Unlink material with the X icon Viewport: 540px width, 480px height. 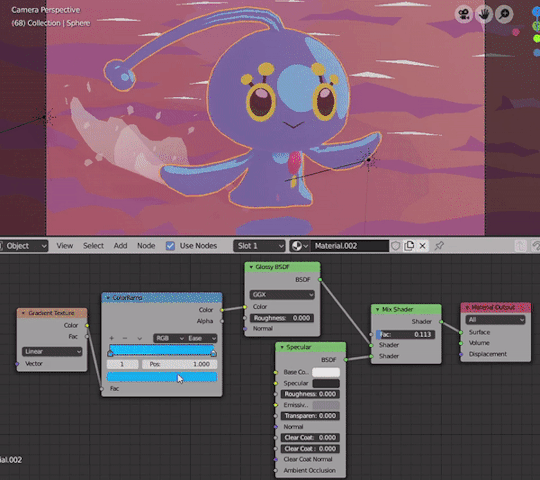coord(423,246)
